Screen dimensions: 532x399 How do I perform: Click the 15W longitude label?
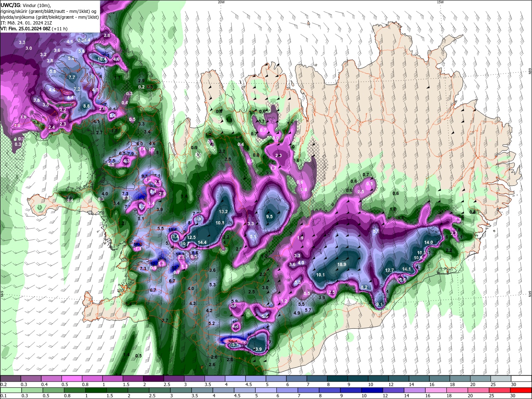[x=440, y=2]
